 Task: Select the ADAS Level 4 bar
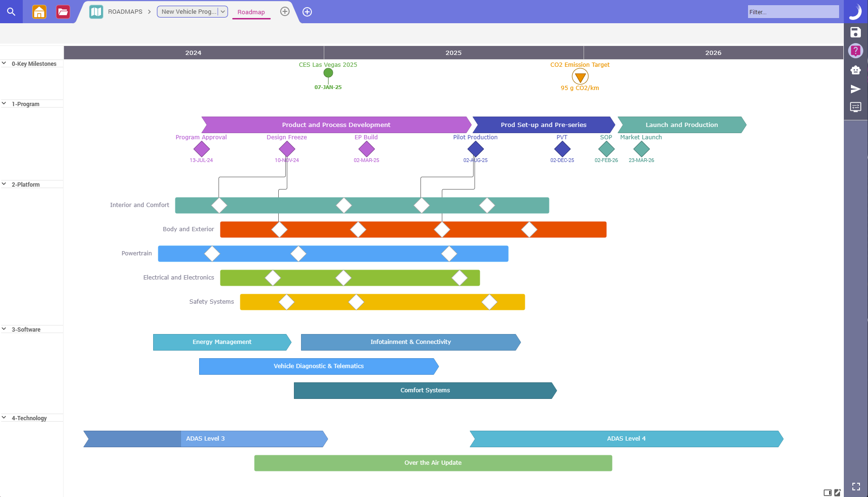tap(626, 439)
